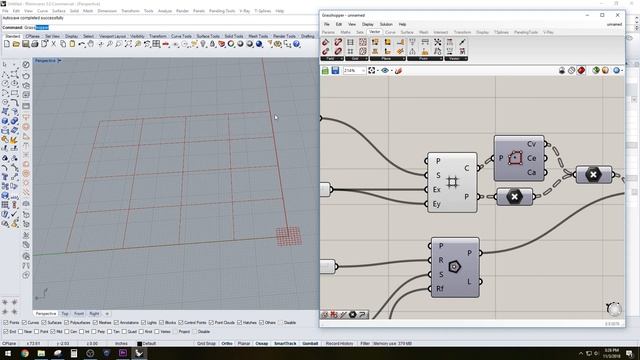
Task: Click the Inches units field in the status bar
Action: 121,343
